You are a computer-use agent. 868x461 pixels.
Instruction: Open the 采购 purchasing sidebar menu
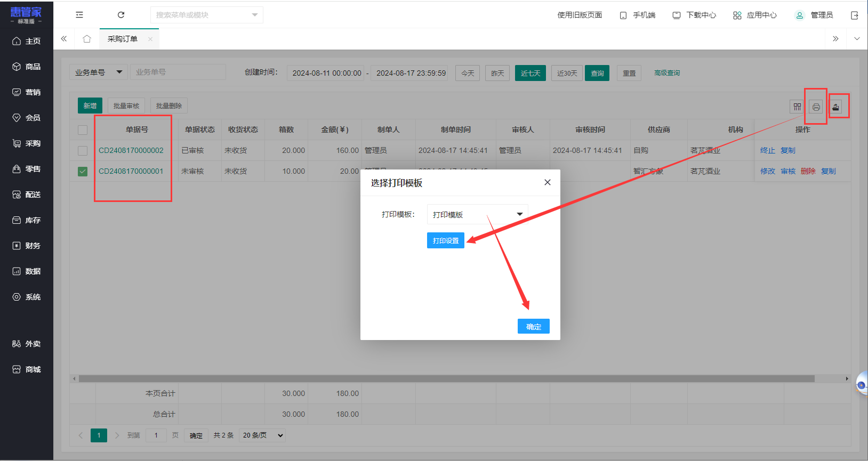point(27,143)
